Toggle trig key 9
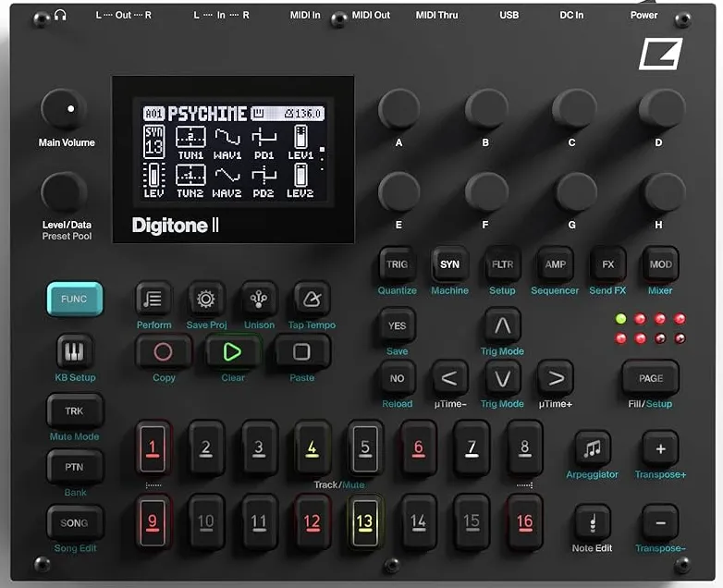The image size is (723, 588). (x=153, y=522)
